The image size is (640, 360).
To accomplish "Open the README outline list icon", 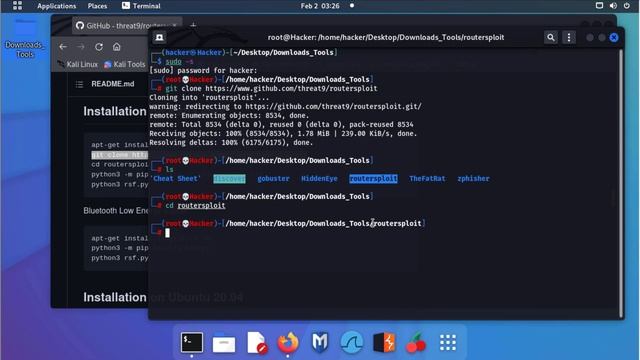I will coord(79,84).
